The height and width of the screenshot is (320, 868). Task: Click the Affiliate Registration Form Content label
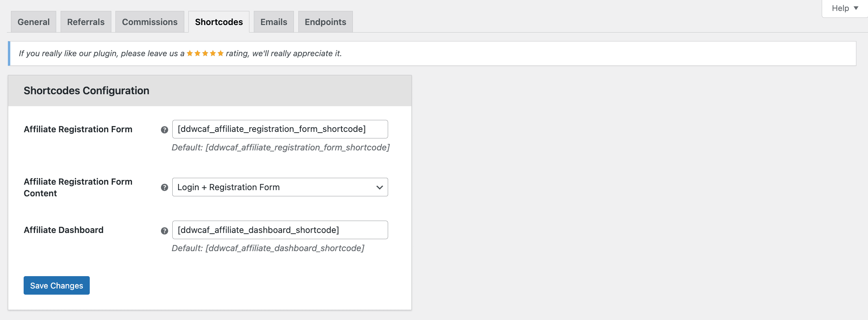coord(78,187)
